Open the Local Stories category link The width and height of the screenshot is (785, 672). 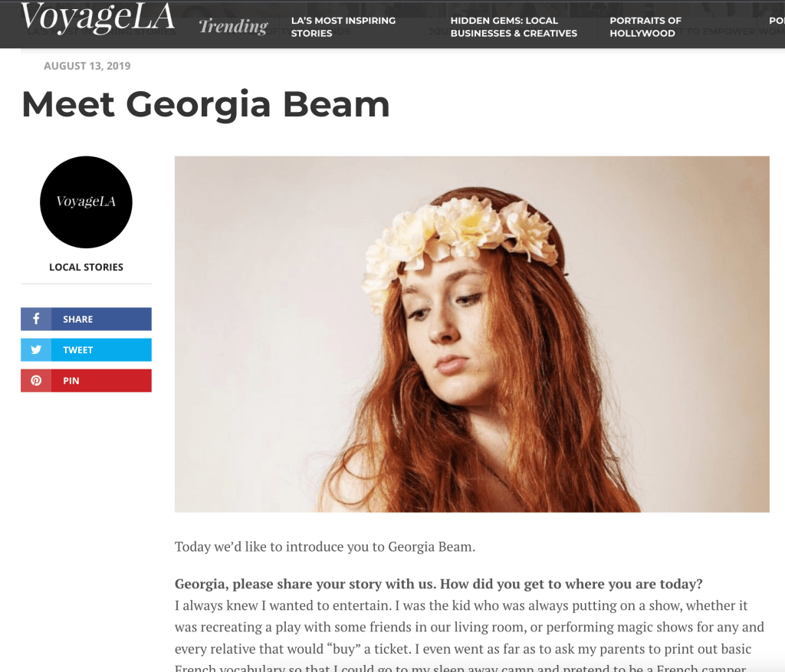click(x=86, y=267)
